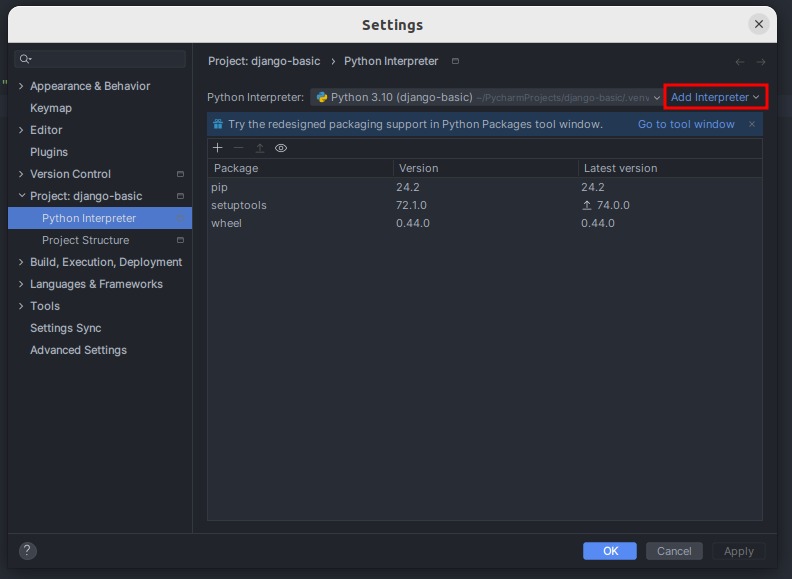Open the Add Interpreter dropdown
792x579 pixels.
tap(715, 97)
